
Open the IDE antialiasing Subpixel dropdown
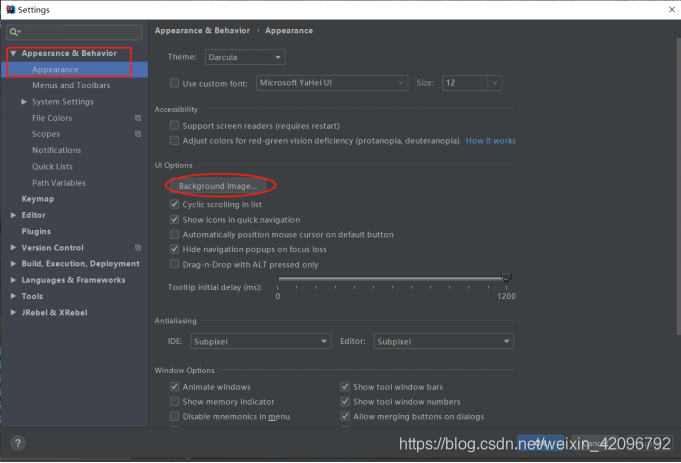tap(261, 341)
